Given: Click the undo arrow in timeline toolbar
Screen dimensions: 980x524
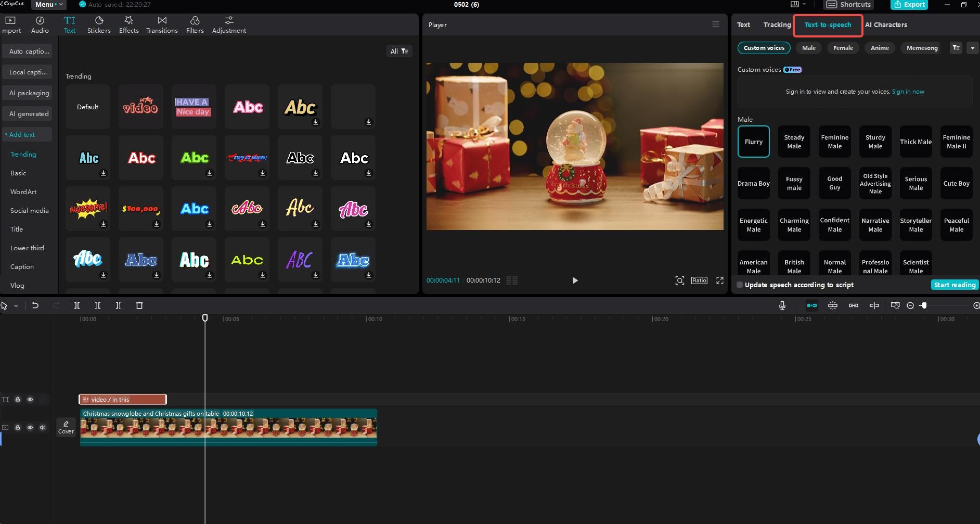Looking at the screenshot, I should [35, 305].
